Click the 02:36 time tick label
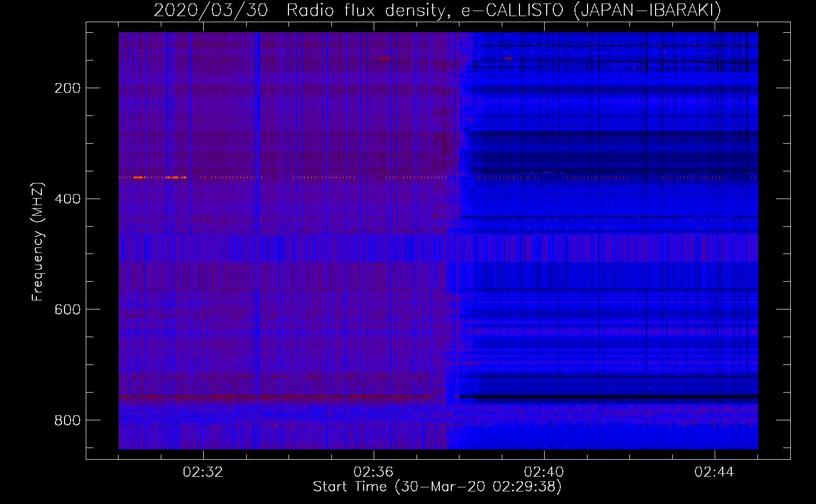 point(373,472)
